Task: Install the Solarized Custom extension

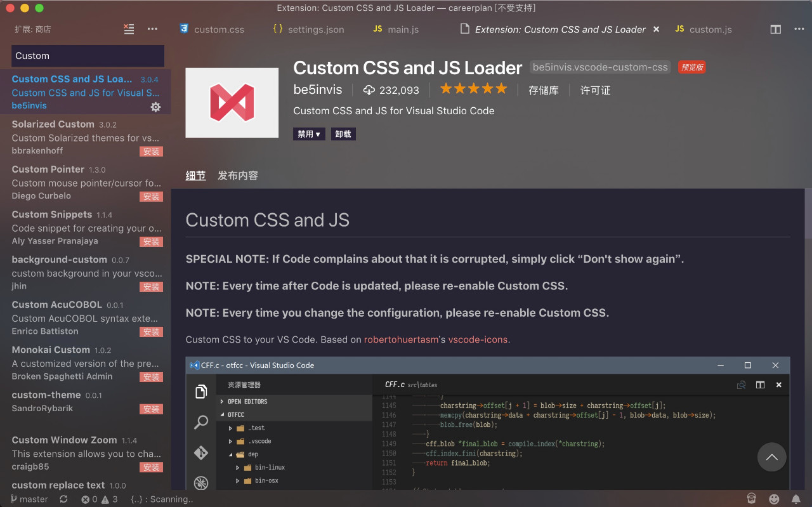Action: [x=152, y=152]
